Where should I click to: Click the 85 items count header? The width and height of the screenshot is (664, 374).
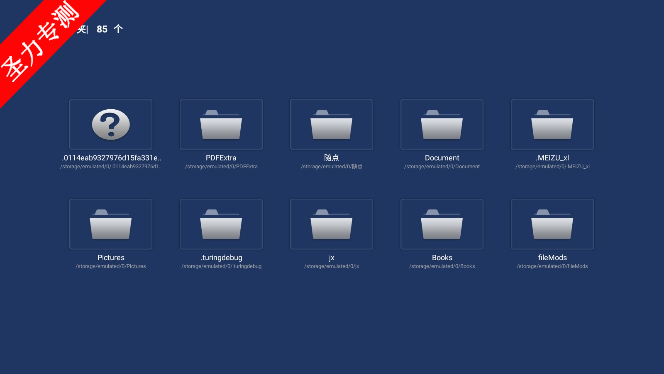click(109, 29)
